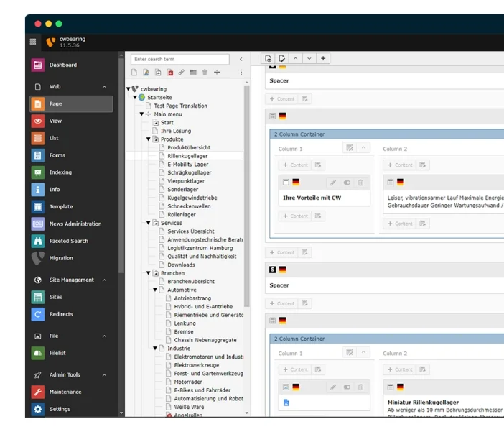This screenshot has width=504, height=437.
Task: Open the Dashboard module
Action: point(62,65)
